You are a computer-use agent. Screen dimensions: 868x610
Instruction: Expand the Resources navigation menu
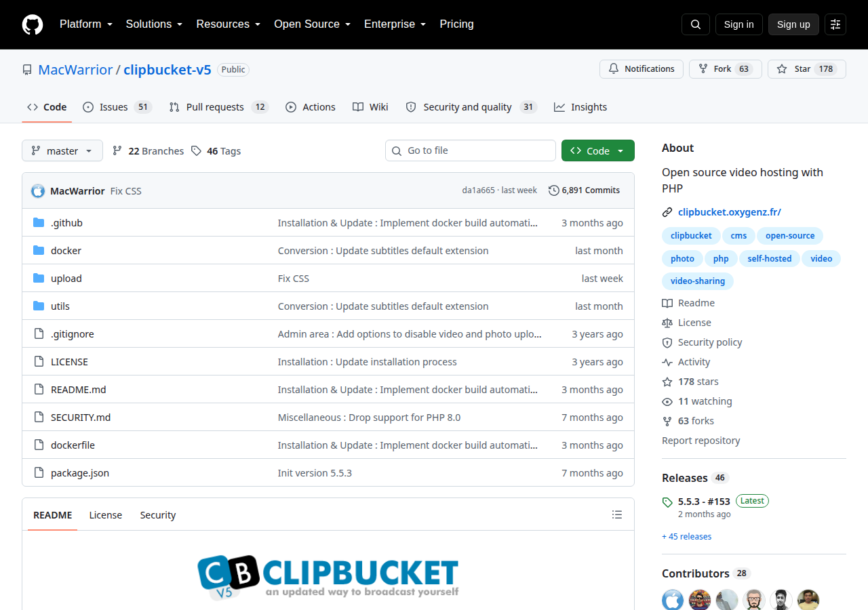pos(229,24)
